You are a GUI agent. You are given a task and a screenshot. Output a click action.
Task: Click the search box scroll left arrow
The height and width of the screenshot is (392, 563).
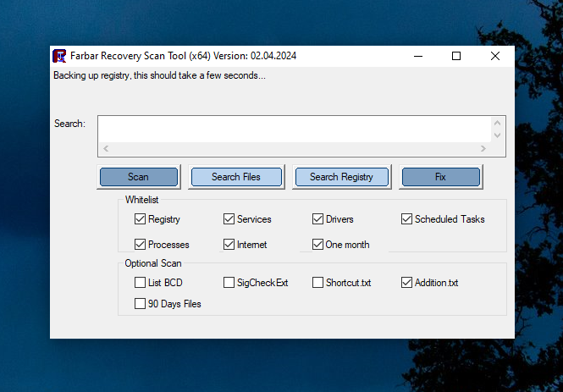tap(106, 149)
